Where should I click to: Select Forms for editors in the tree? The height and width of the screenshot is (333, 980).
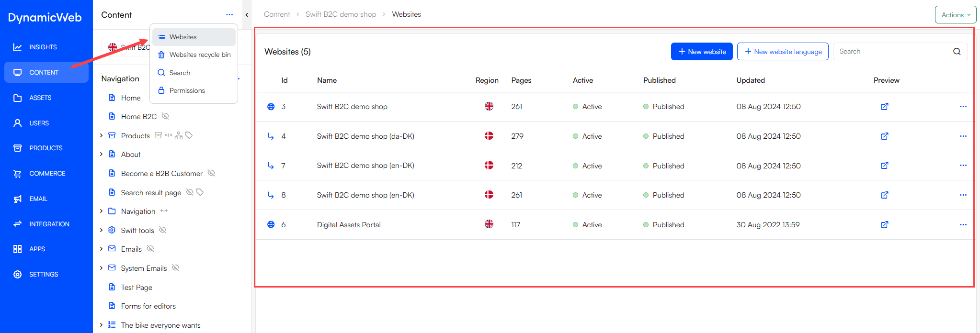click(x=148, y=306)
